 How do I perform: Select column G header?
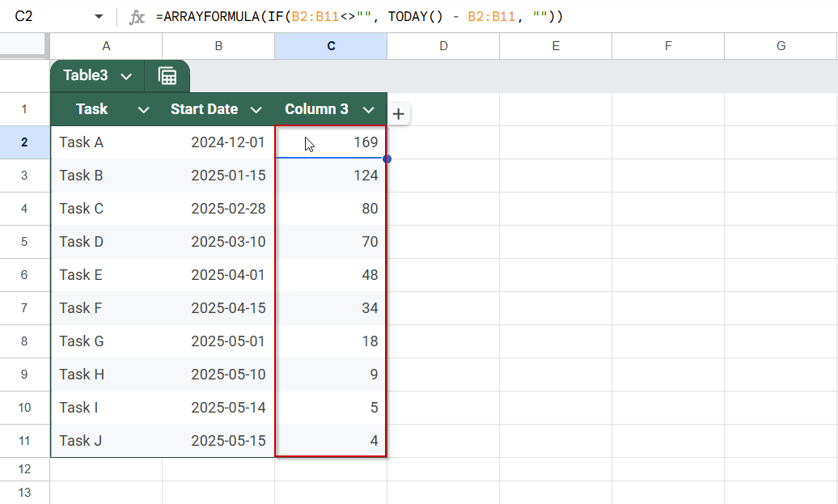pos(781,46)
